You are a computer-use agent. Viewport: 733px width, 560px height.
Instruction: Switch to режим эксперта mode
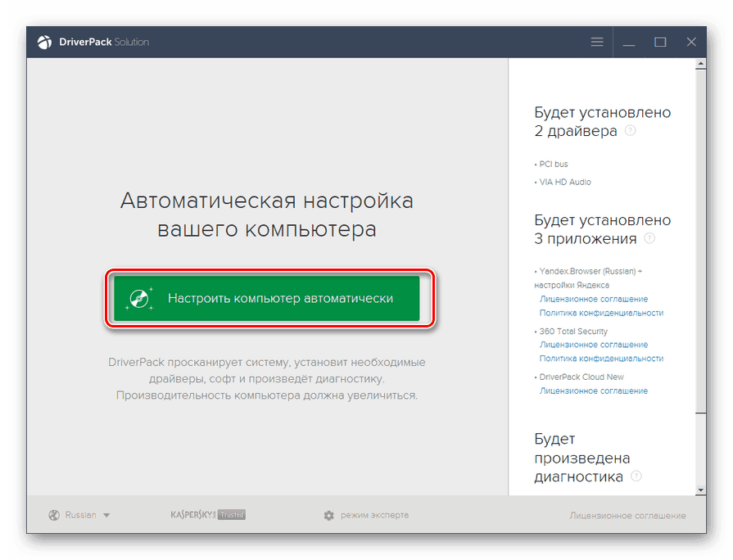tap(375, 515)
